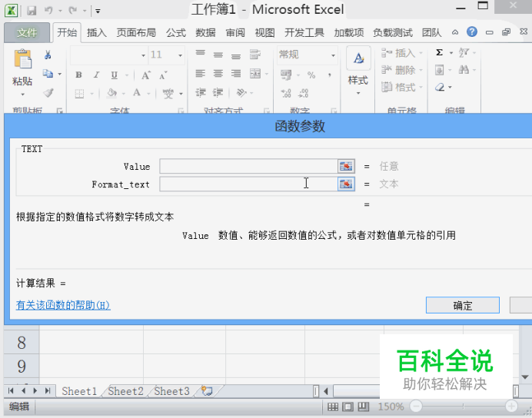Open the 文件 tab
This screenshot has height=418, width=532.
click(x=27, y=32)
